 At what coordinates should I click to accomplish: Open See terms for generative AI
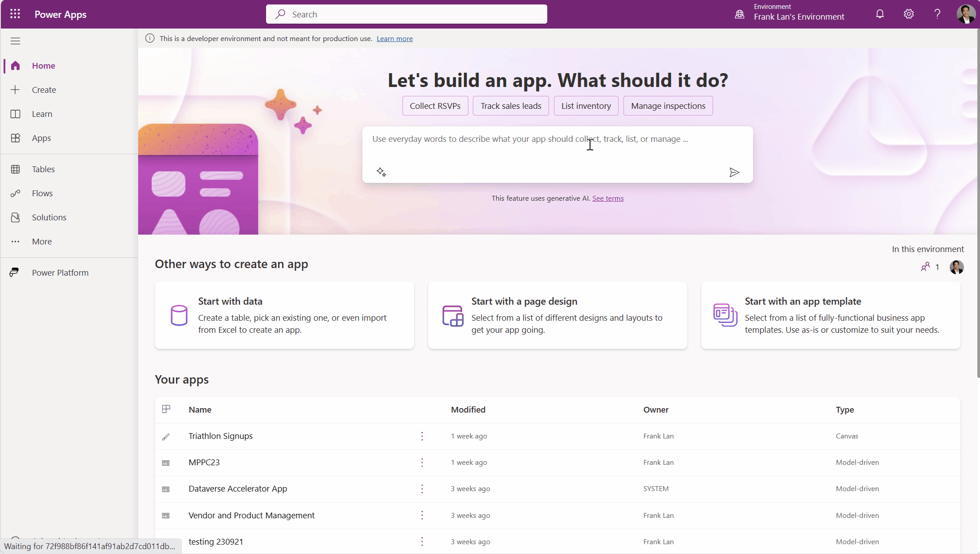click(608, 198)
